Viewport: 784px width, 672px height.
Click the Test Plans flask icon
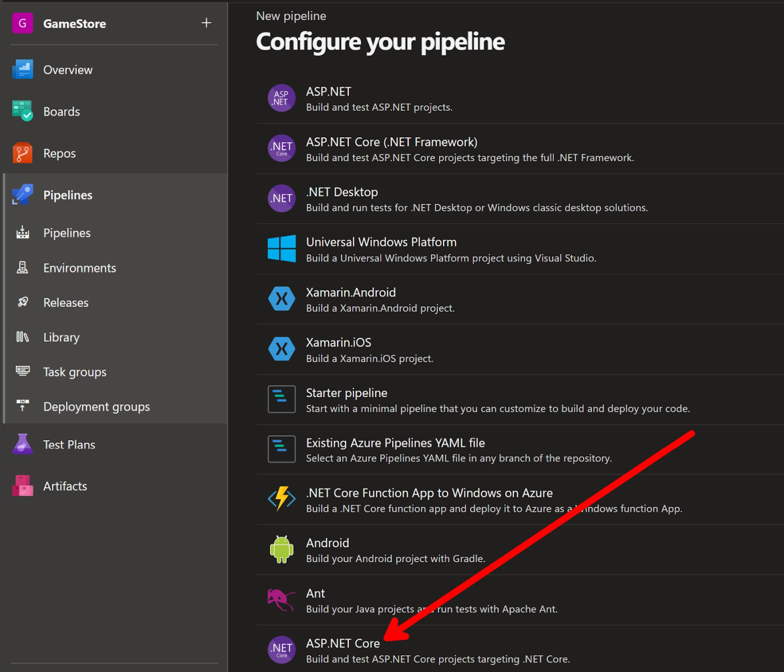coord(22,444)
